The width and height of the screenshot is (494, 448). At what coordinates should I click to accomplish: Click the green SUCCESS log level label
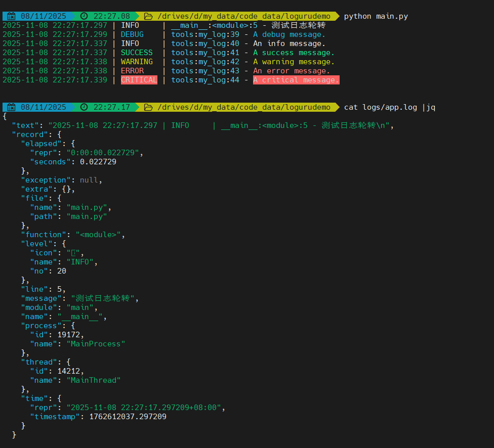point(136,52)
